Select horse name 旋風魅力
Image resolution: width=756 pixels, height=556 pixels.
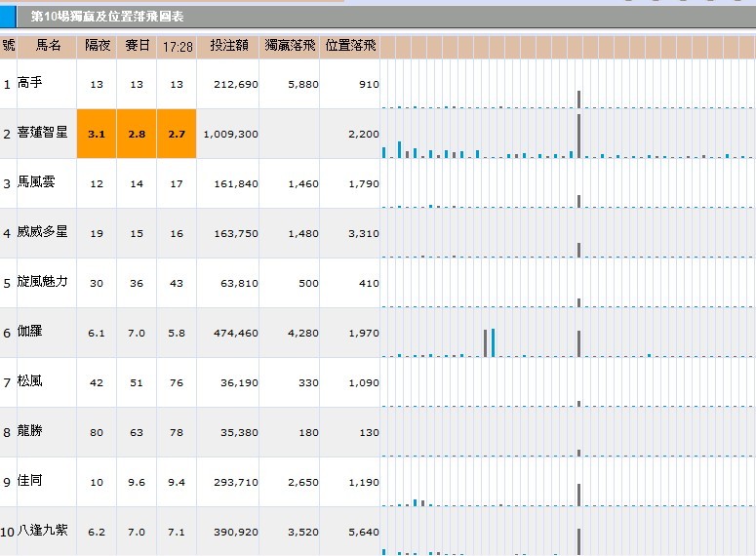click(x=42, y=281)
